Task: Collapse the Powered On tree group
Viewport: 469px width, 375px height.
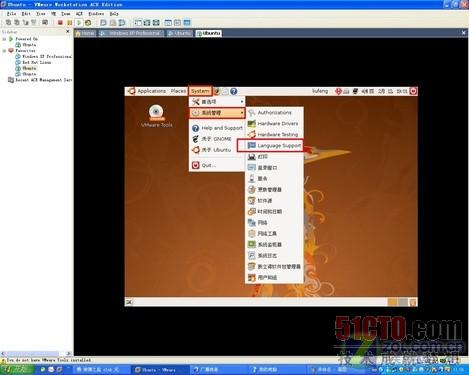Action: [4, 39]
